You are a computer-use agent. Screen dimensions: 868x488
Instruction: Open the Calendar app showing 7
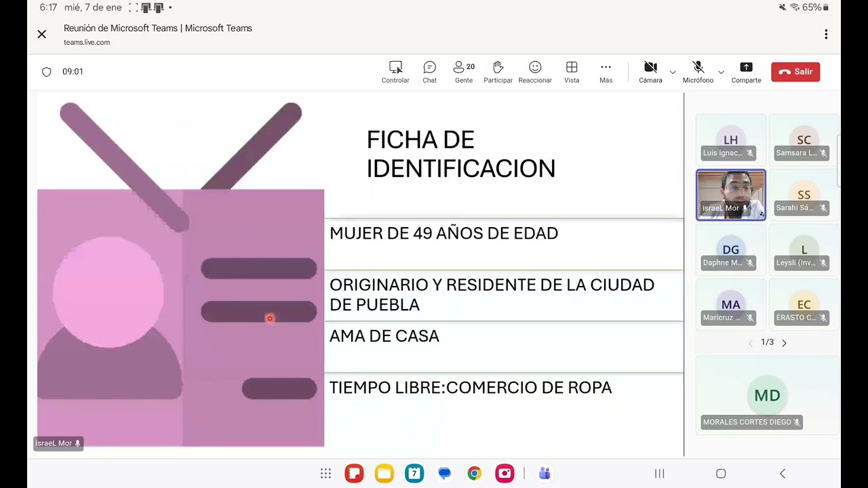point(414,474)
